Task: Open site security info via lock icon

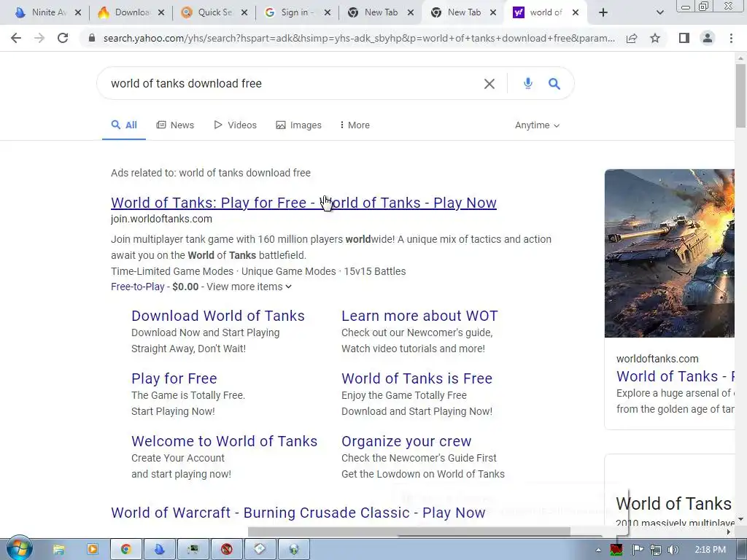Action: pyautogui.click(x=92, y=38)
